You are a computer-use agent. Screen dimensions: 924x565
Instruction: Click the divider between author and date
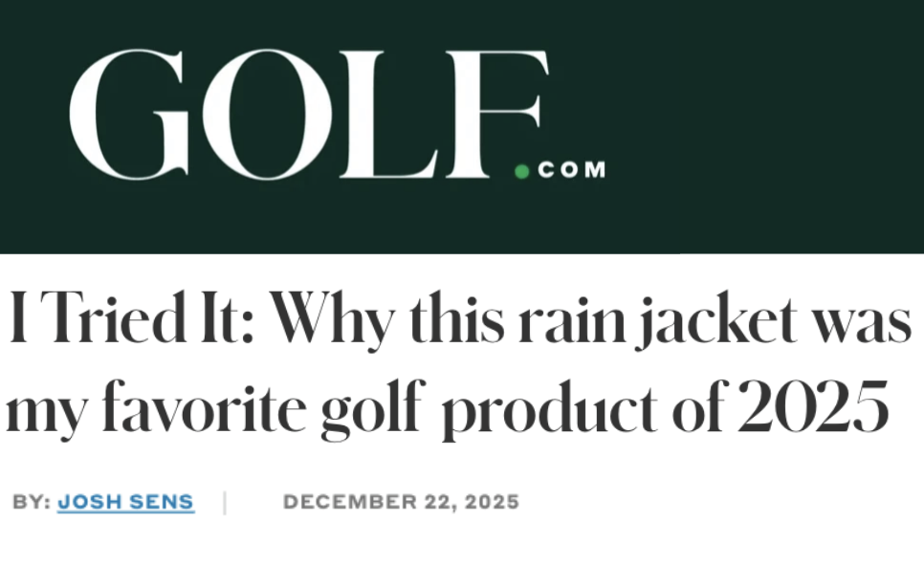tap(225, 503)
